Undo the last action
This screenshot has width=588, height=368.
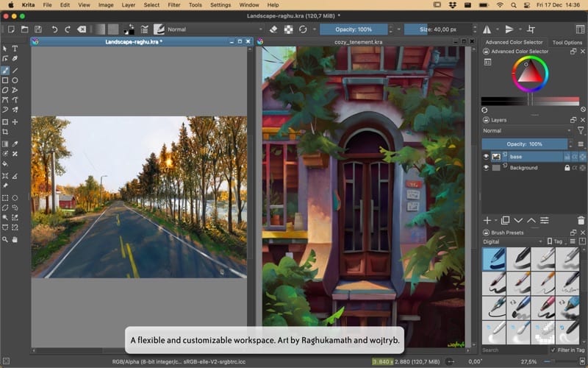[x=54, y=29]
